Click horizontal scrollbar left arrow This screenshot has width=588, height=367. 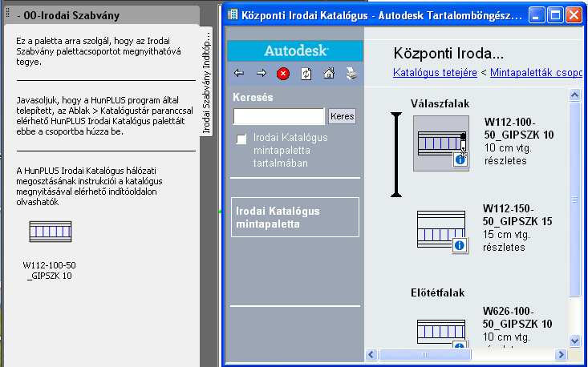(x=371, y=354)
